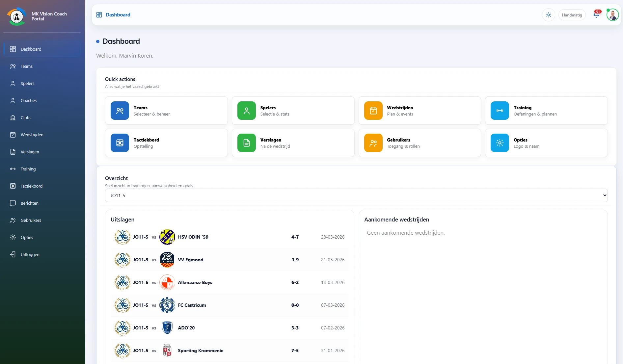Open the Verslagen document quick action icon
Viewport: 623px width, 364px height.
click(247, 143)
